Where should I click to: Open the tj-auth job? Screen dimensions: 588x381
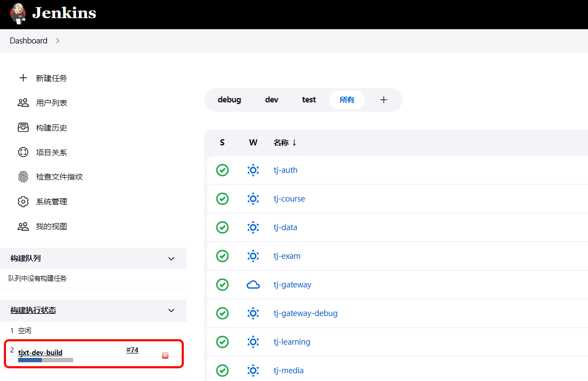click(285, 170)
